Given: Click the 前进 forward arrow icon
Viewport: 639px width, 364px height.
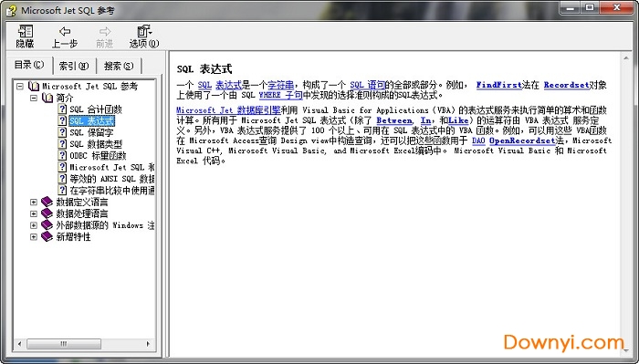Looking at the screenshot, I should click(105, 31).
